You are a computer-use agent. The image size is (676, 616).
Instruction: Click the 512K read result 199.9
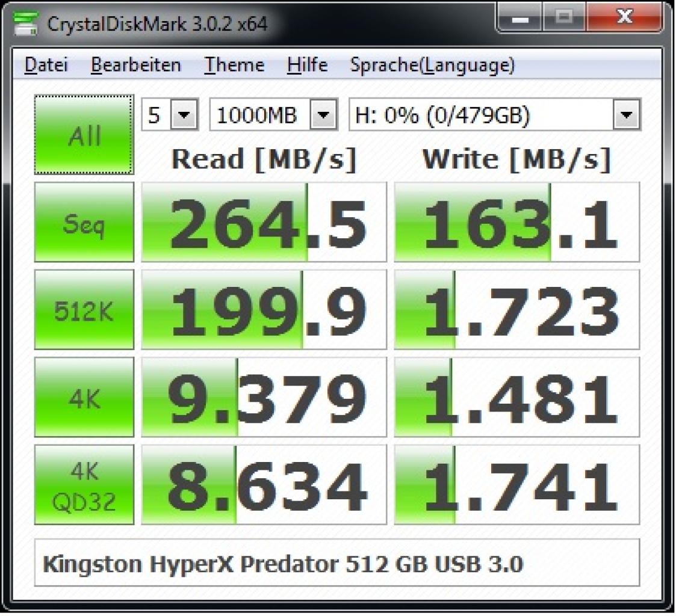[x=264, y=309]
